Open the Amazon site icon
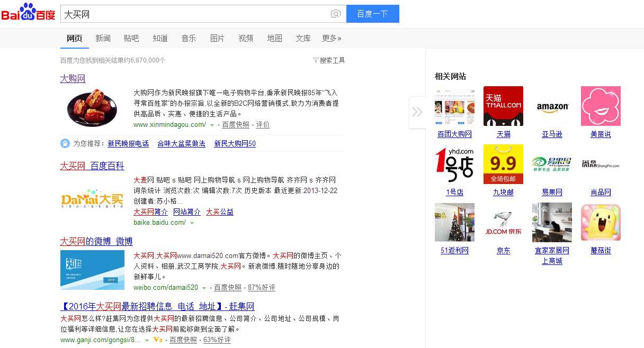Image resolution: width=644 pixels, height=348 pixels. (x=552, y=106)
